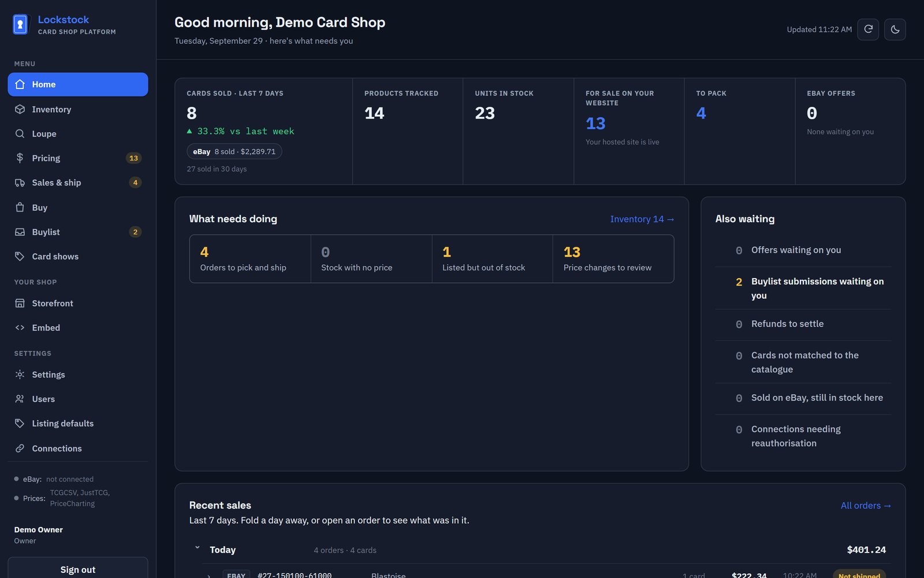The width and height of the screenshot is (924, 578).
Task: Open the Storefront menu label
Action: 53,303
